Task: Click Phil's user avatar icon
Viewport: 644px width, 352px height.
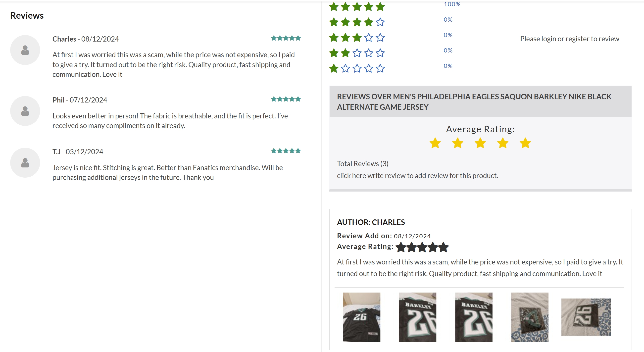Action: point(25,111)
